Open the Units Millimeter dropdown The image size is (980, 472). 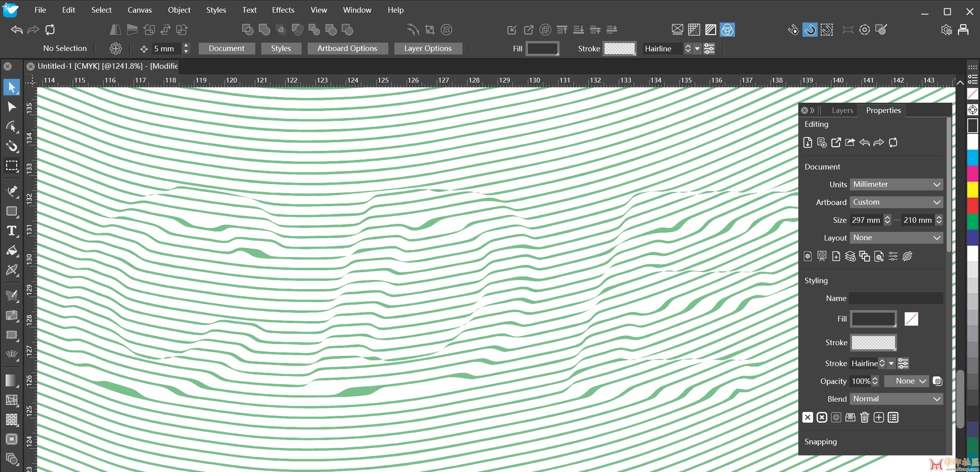pyautogui.click(x=896, y=184)
